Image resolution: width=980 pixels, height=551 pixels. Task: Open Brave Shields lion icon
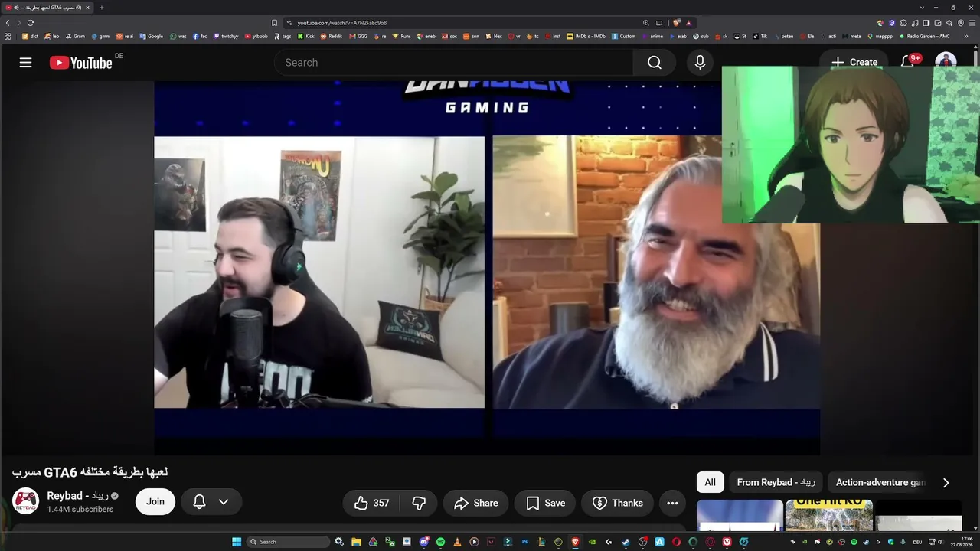pos(677,23)
